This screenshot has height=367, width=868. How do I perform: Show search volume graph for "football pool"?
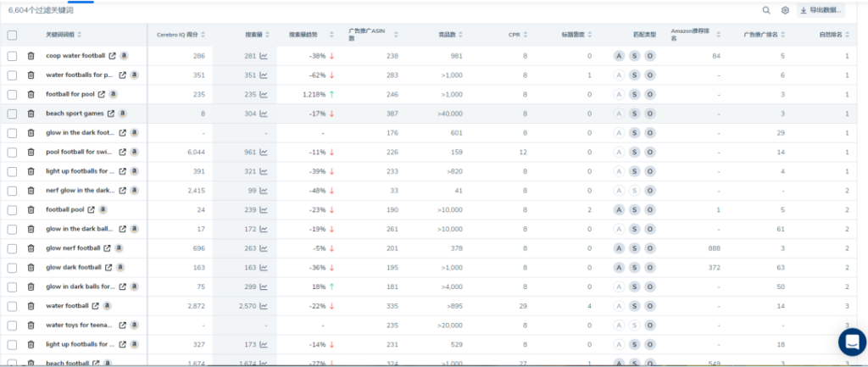[264, 209]
